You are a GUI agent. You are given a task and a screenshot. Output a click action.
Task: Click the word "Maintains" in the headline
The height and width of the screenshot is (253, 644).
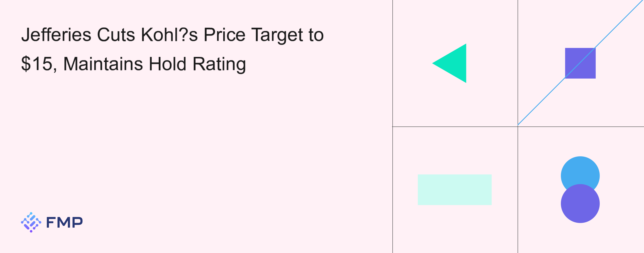(103, 64)
